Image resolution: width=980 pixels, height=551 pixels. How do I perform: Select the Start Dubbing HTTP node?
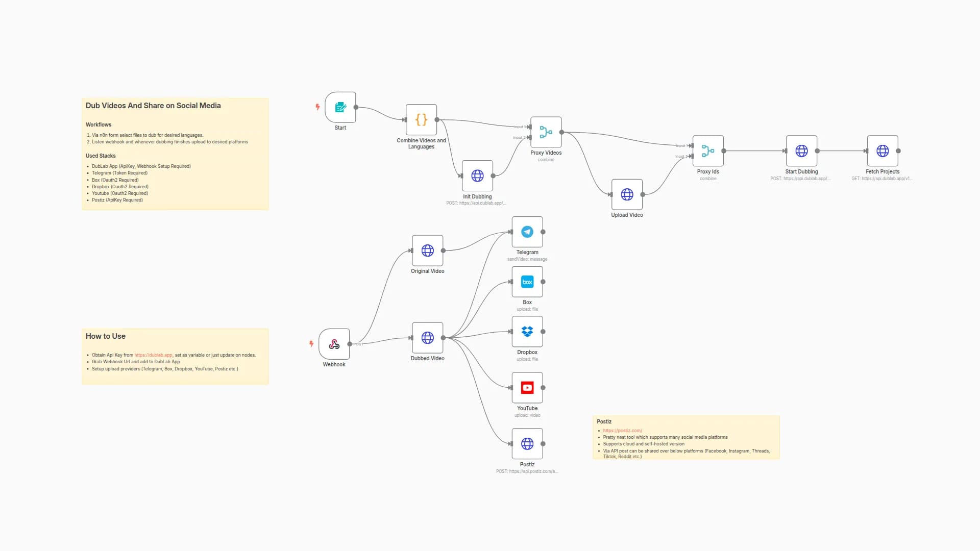[x=801, y=151]
